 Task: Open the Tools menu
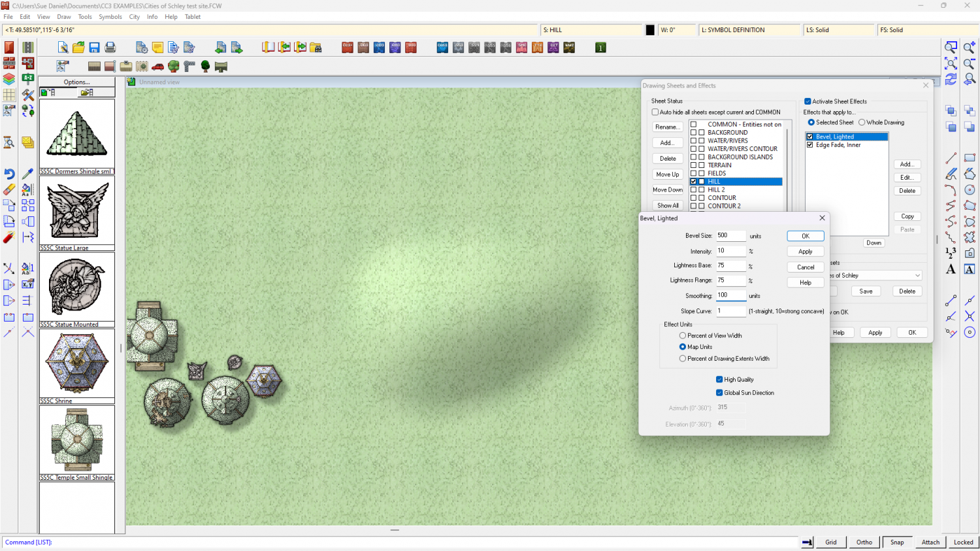click(85, 17)
